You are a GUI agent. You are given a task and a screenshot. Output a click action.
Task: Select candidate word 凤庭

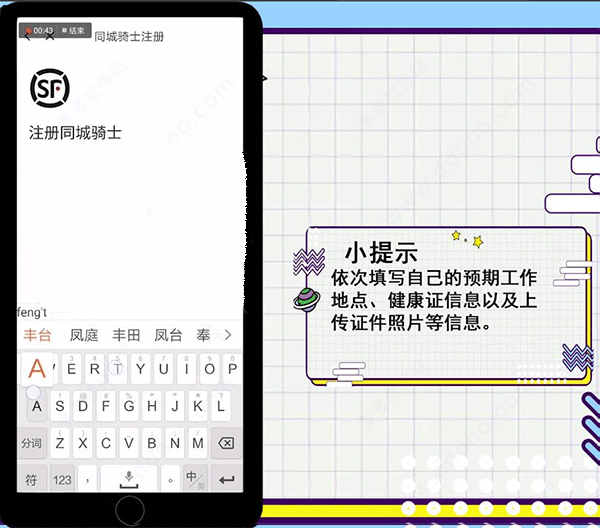[x=84, y=335]
